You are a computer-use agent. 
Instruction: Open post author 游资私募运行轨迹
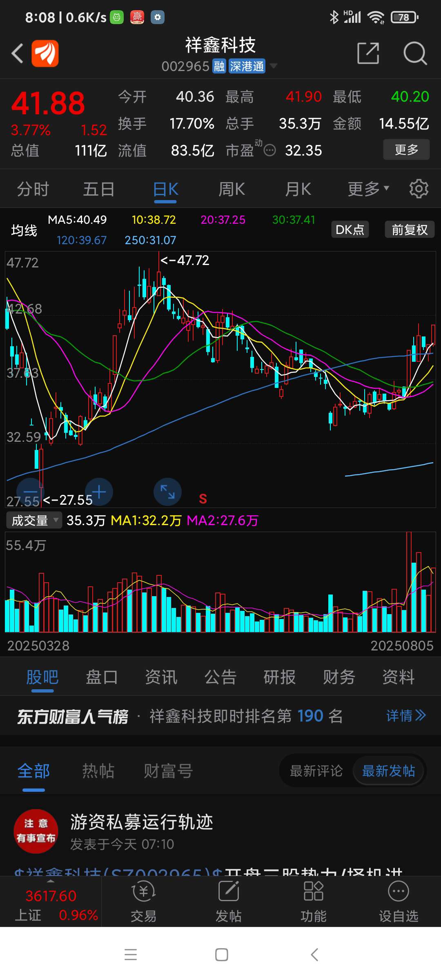tap(142, 822)
